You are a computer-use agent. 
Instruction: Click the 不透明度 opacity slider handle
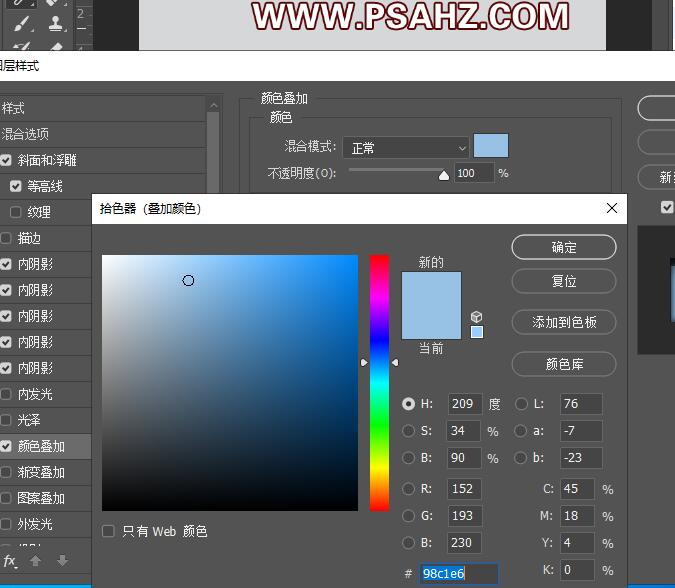click(x=444, y=175)
